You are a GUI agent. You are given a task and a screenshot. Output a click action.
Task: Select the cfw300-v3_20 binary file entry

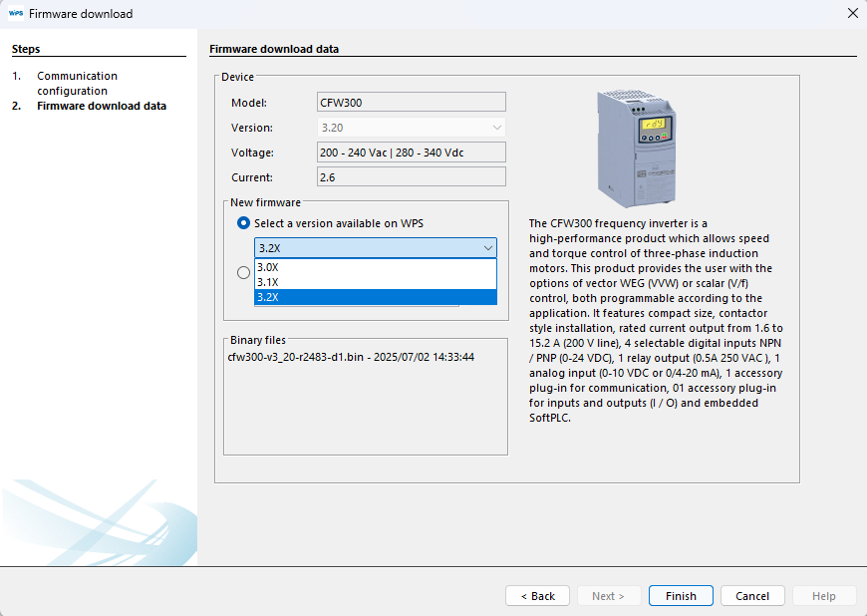351,356
